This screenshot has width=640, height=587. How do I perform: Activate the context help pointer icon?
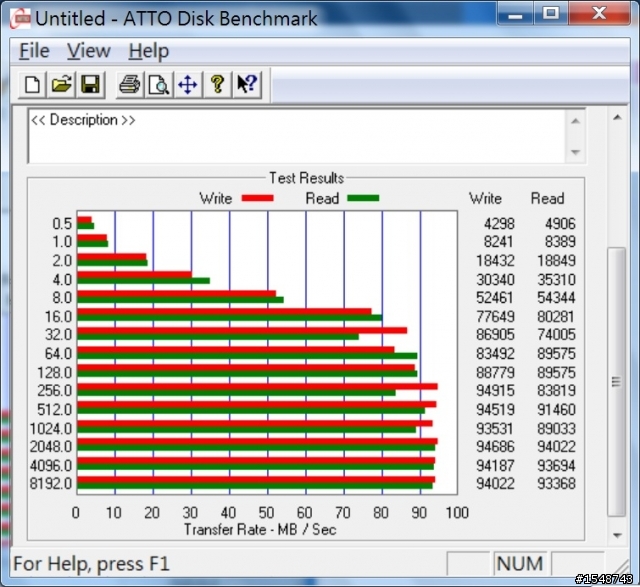pos(247,84)
